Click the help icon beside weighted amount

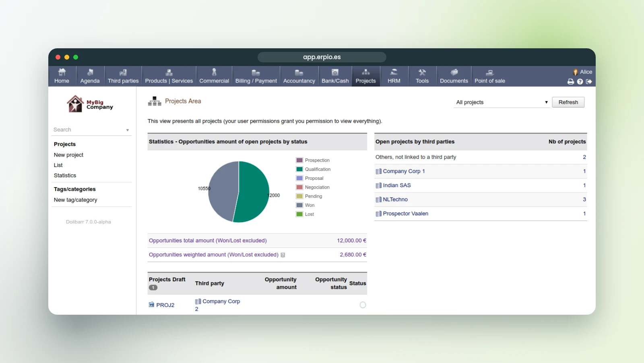tap(283, 255)
